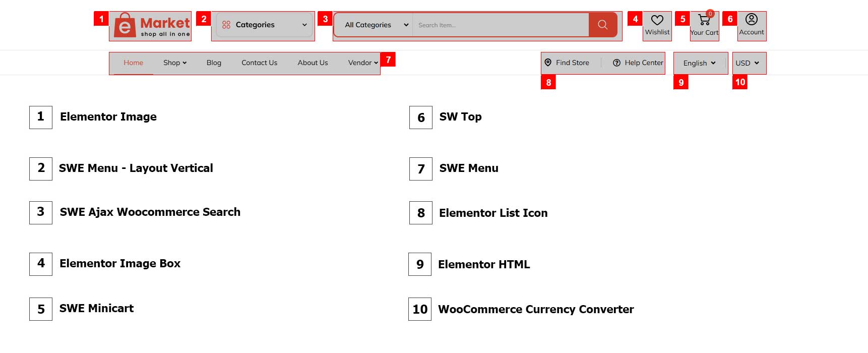Open the All Categories search filter
The width and height of the screenshot is (868, 353).
(x=376, y=25)
